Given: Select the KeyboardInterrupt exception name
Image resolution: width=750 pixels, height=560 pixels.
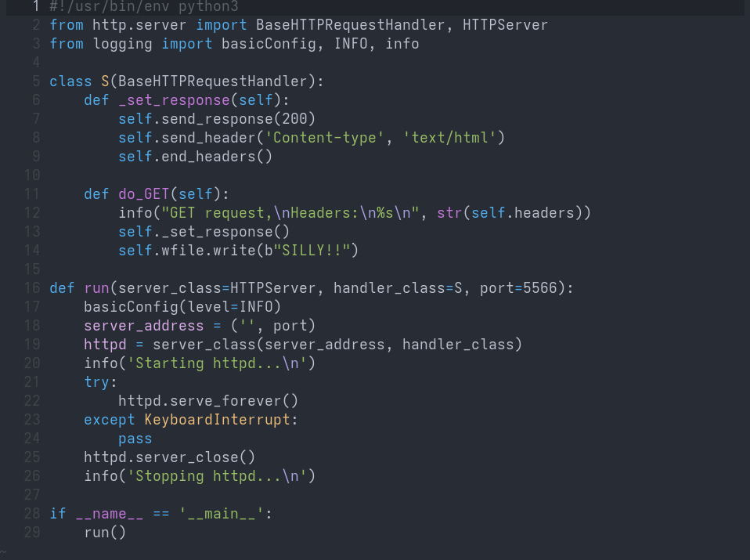Looking at the screenshot, I should tap(216, 419).
